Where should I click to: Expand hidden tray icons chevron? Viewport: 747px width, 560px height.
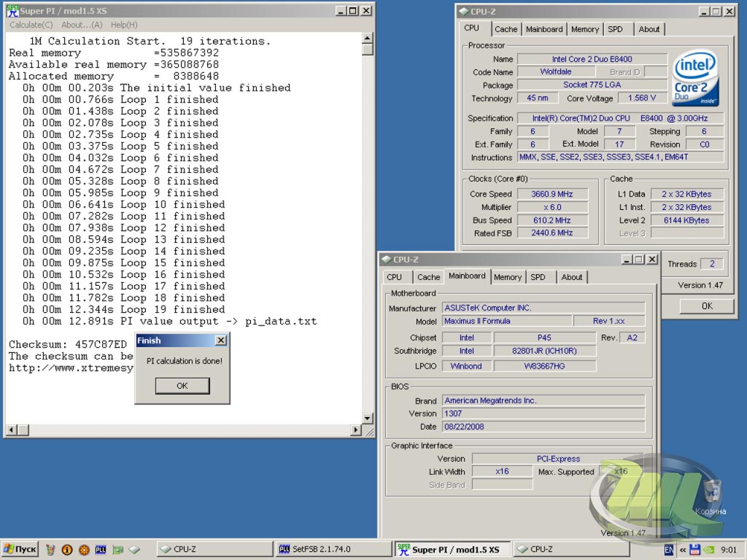tap(682, 550)
